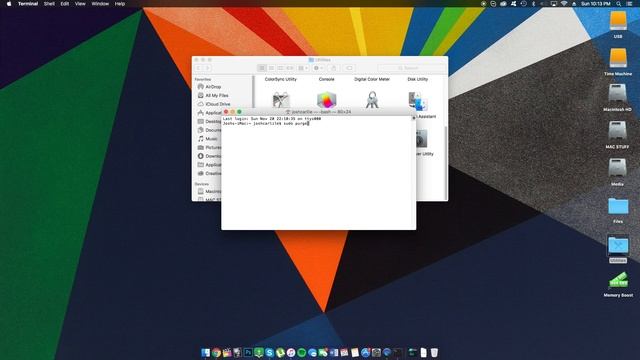Open Skype from the Dock
The height and width of the screenshot is (360, 640).
tap(269, 353)
